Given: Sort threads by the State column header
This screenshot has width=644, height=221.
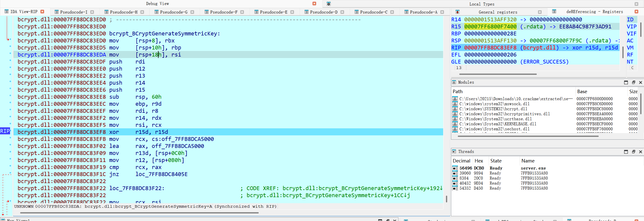Looking at the screenshot, I should click(504, 161).
